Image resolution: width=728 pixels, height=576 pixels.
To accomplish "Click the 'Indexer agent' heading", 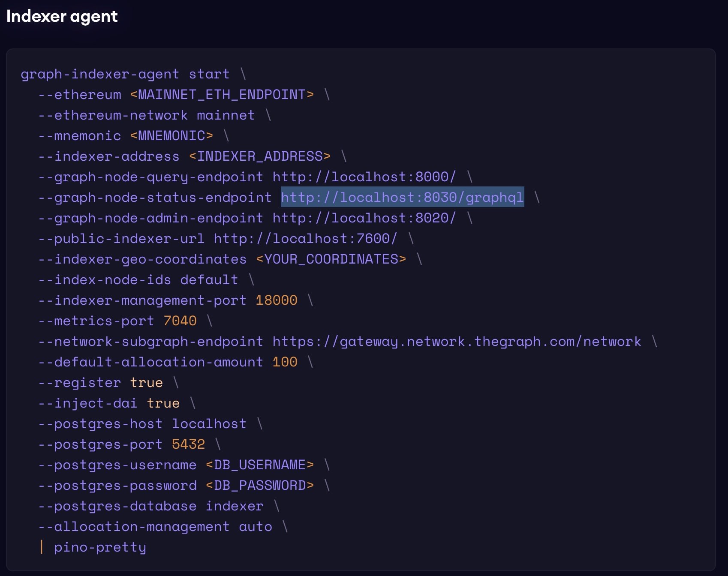I will (x=62, y=17).
